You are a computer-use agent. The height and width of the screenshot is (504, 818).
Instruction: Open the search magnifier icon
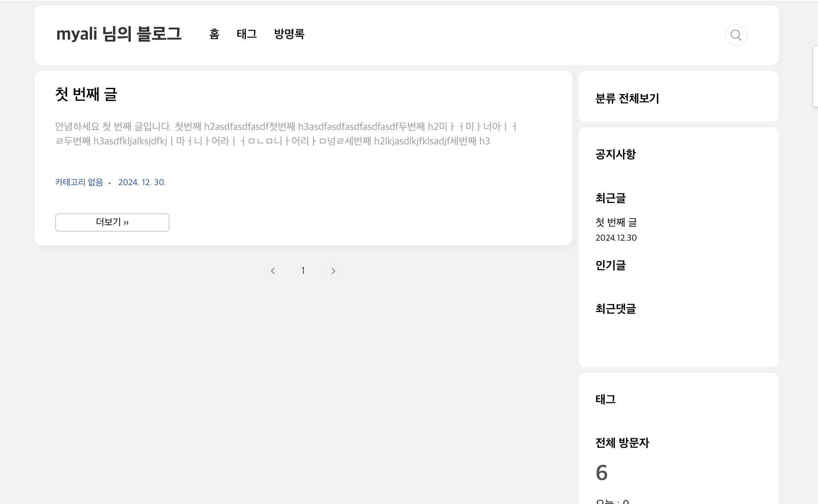[736, 35]
